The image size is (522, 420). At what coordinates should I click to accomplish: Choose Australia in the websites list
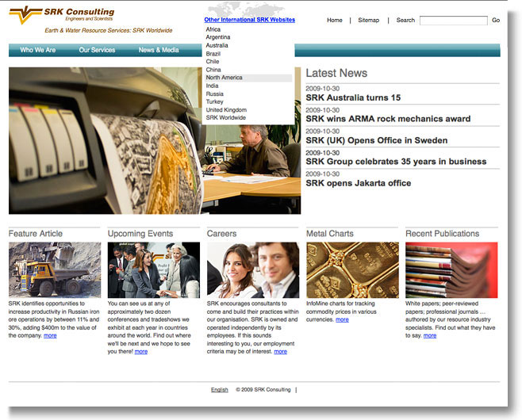pos(217,45)
